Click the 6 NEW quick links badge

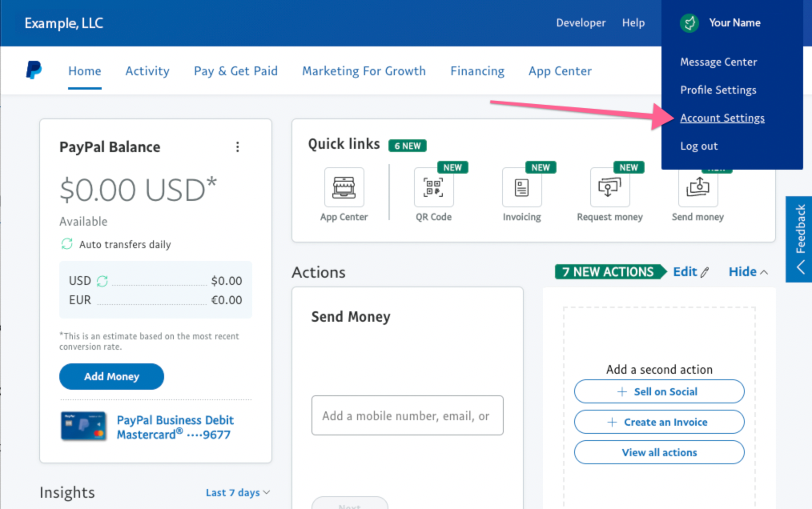point(408,146)
